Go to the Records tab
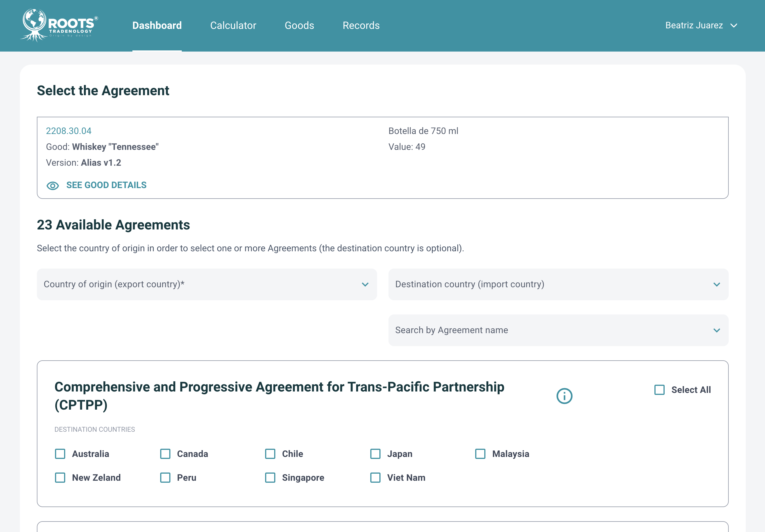The width and height of the screenshot is (765, 532). (361, 25)
